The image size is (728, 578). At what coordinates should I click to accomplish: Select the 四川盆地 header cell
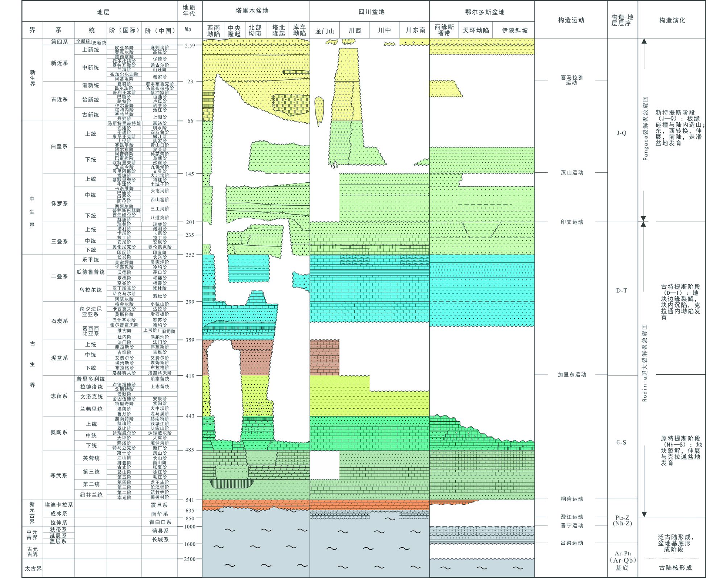371,12
